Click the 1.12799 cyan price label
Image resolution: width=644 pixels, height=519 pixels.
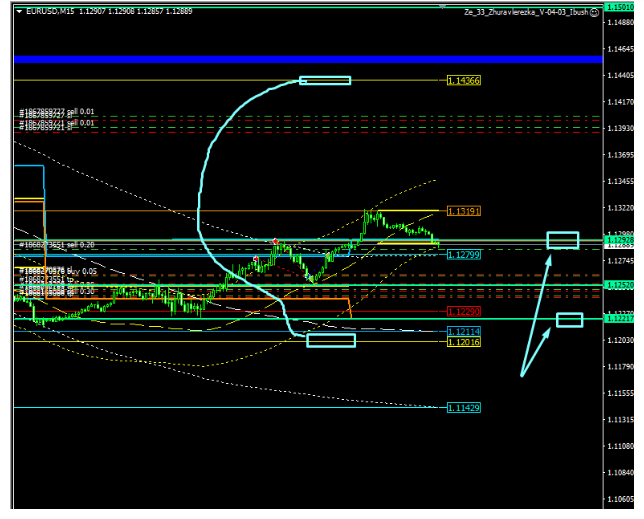[x=464, y=255]
